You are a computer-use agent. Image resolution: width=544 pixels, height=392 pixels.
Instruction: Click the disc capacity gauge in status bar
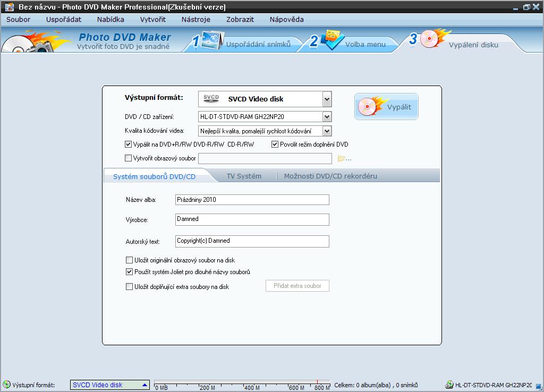pyautogui.click(x=242, y=385)
